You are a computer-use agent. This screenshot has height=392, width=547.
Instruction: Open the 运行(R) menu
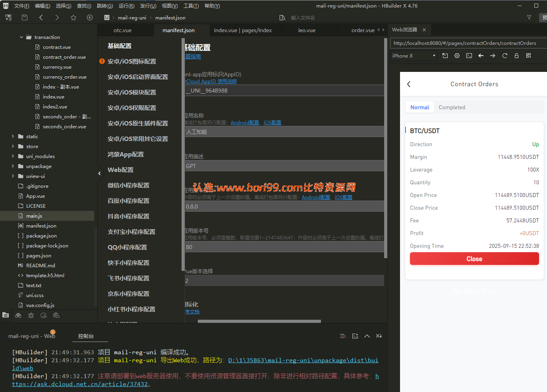coord(126,6)
